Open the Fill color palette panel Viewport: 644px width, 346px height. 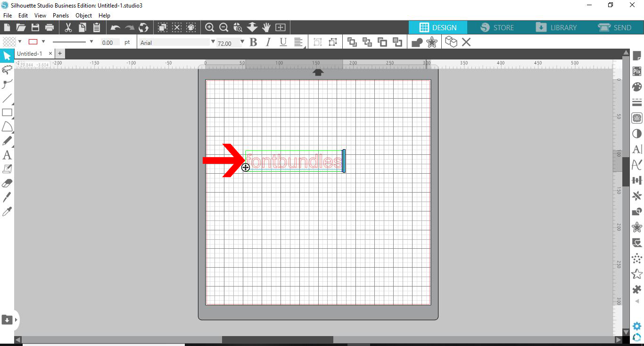pos(637,87)
